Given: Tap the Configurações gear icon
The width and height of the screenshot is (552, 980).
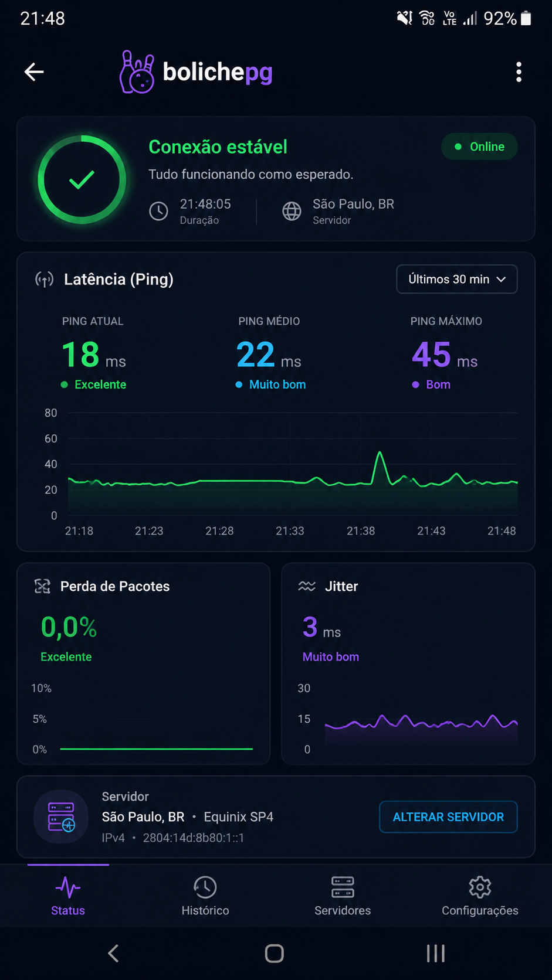Looking at the screenshot, I should (x=480, y=887).
